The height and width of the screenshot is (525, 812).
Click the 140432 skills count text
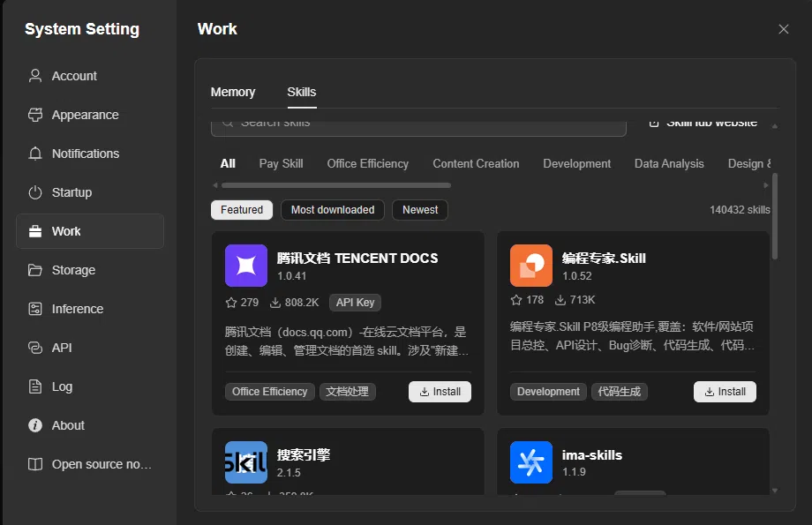point(740,210)
